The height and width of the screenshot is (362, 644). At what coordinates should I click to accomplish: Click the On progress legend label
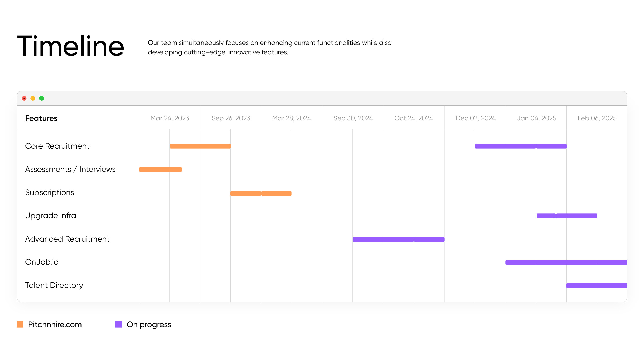[x=149, y=325]
